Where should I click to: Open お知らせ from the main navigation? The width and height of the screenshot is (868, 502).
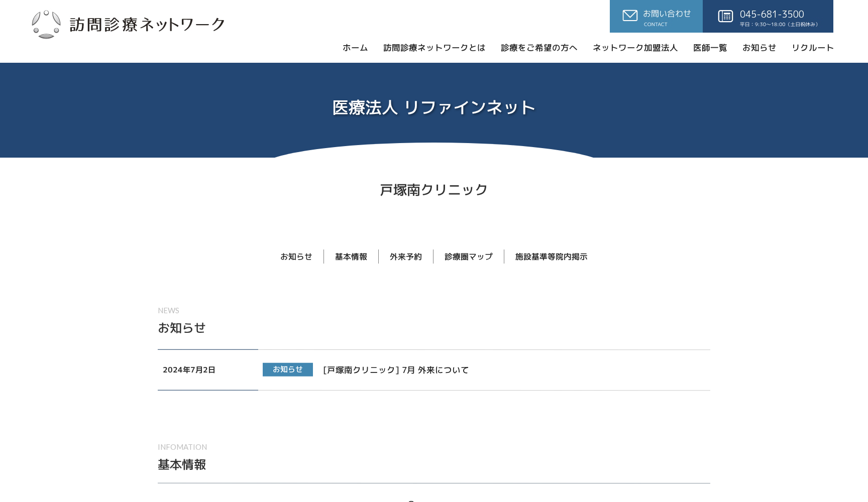[x=759, y=48]
